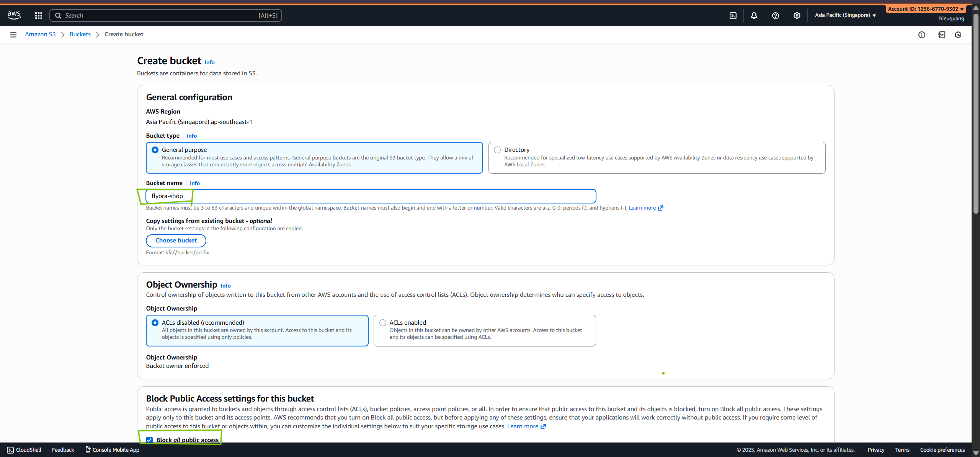This screenshot has height=457, width=980.
Task: Open the settings gear in header
Action: pyautogui.click(x=797, y=16)
